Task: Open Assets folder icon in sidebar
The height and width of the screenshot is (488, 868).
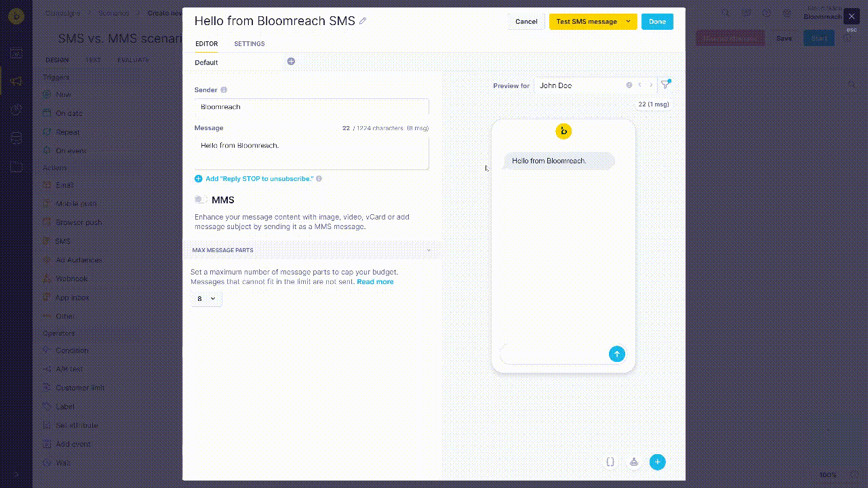Action: (x=16, y=167)
